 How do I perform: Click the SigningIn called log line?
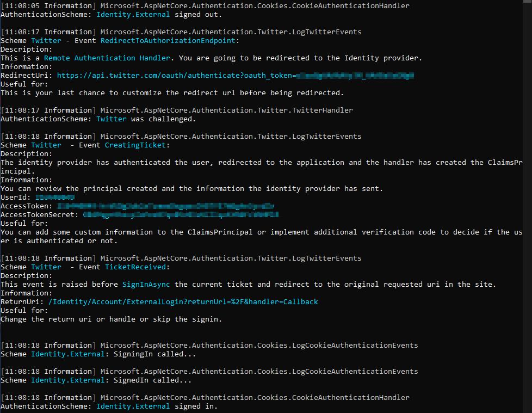point(158,354)
